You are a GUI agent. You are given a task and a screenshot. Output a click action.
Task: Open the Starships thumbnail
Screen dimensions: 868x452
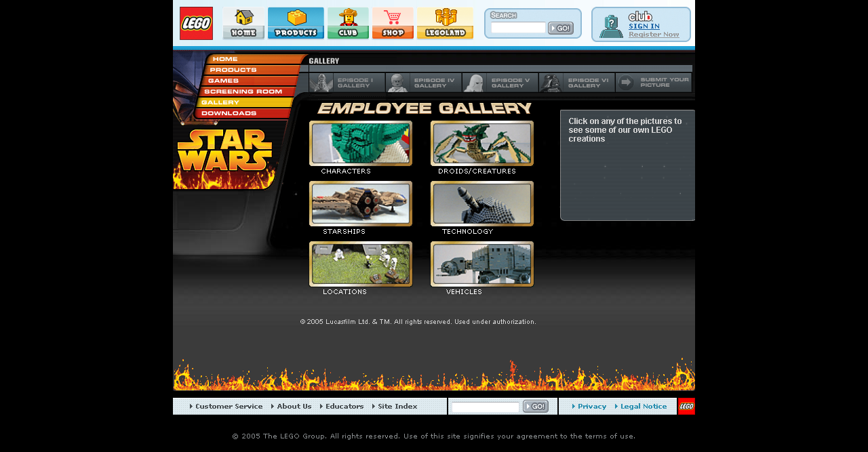pyautogui.click(x=361, y=203)
